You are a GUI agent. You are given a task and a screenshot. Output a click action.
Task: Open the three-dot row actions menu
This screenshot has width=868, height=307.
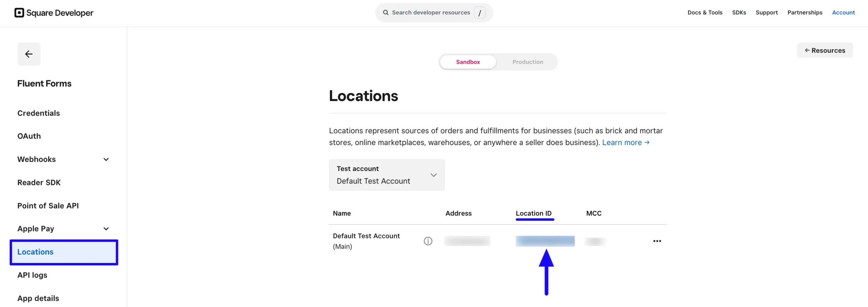[x=657, y=241]
